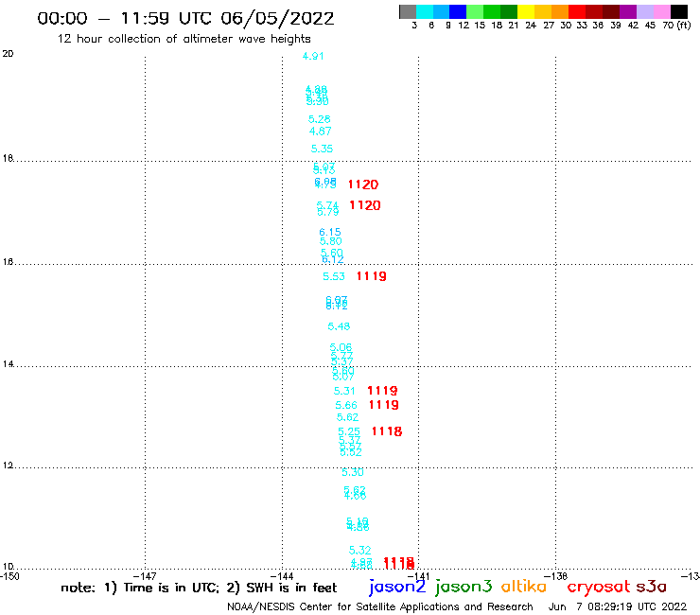Choose the yellow swatch in the legend bar
Viewport: 700px width, 615px height.
pos(526,11)
